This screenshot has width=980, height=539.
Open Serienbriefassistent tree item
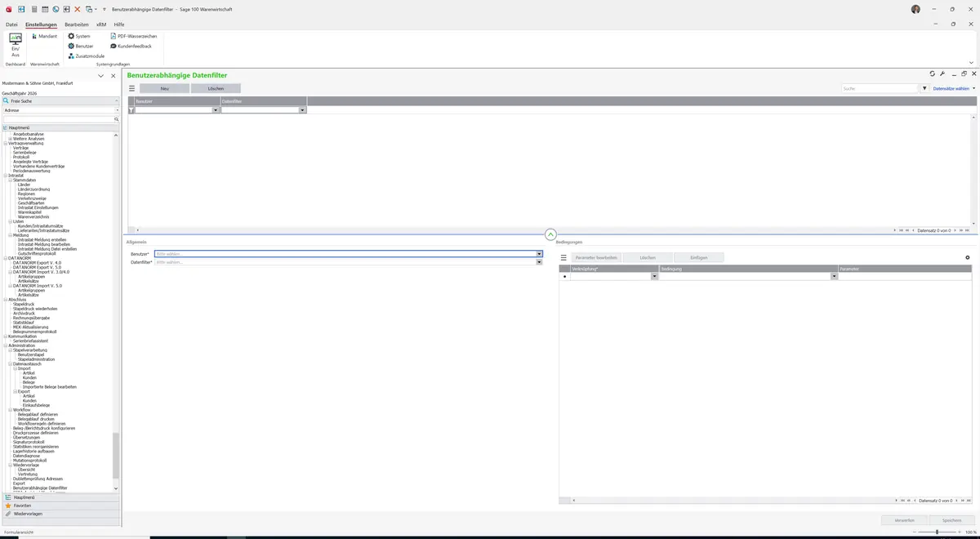pos(30,341)
